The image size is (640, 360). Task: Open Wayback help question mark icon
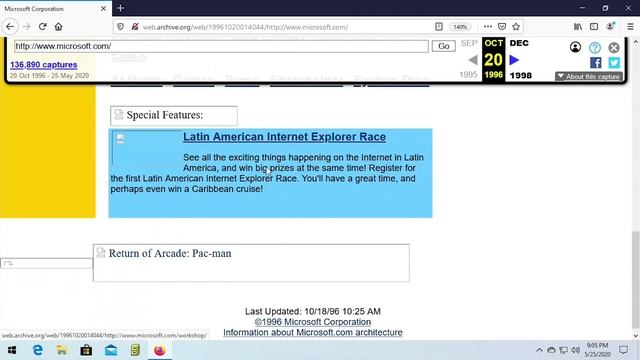pos(595,47)
